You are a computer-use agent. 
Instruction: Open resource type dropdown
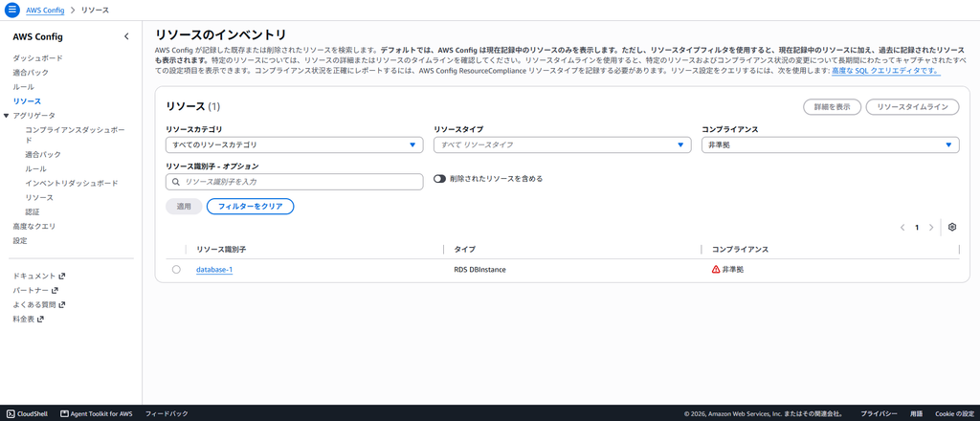[563, 144]
